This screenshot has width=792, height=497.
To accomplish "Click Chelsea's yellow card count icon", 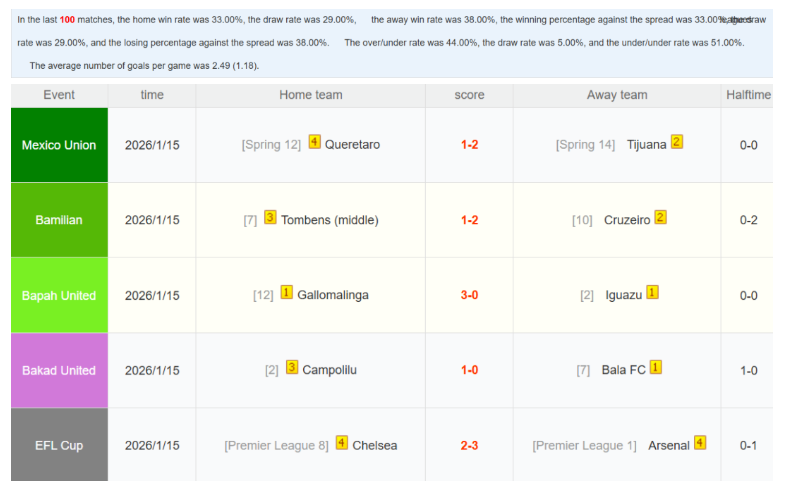I will click(342, 443).
